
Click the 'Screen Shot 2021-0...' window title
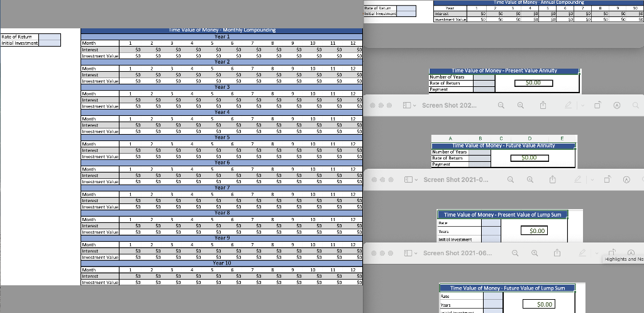[x=456, y=179]
